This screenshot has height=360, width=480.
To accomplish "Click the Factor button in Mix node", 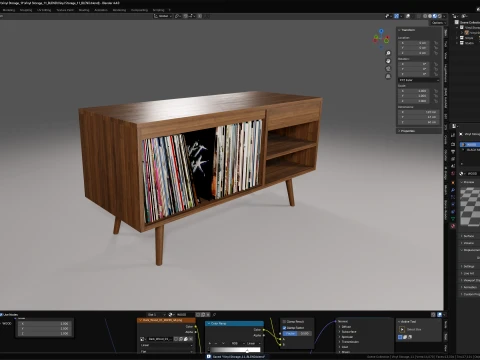I will (297, 334).
